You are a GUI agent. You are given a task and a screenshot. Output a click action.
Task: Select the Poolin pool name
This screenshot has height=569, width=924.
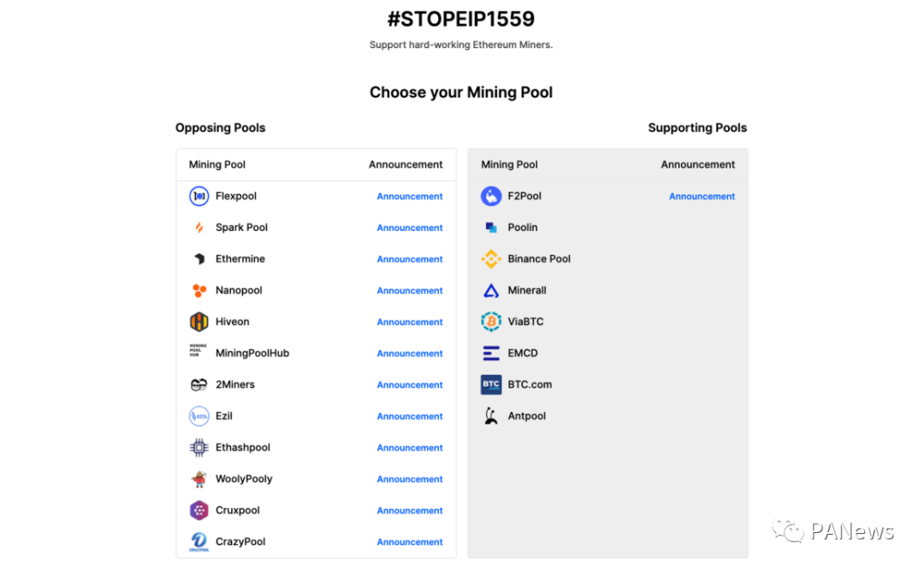pyautogui.click(x=523, y=228)
